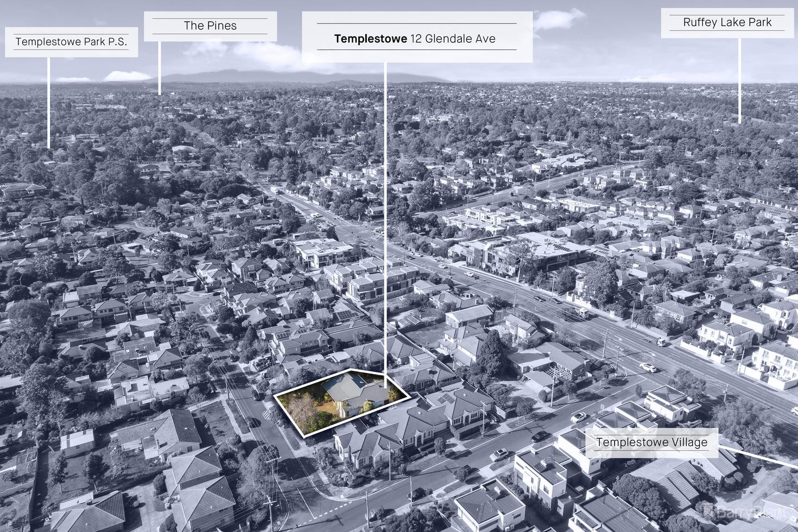
Task: Select the Templestowe Village label
Action: pyautogui.click(x=651, y=442)
